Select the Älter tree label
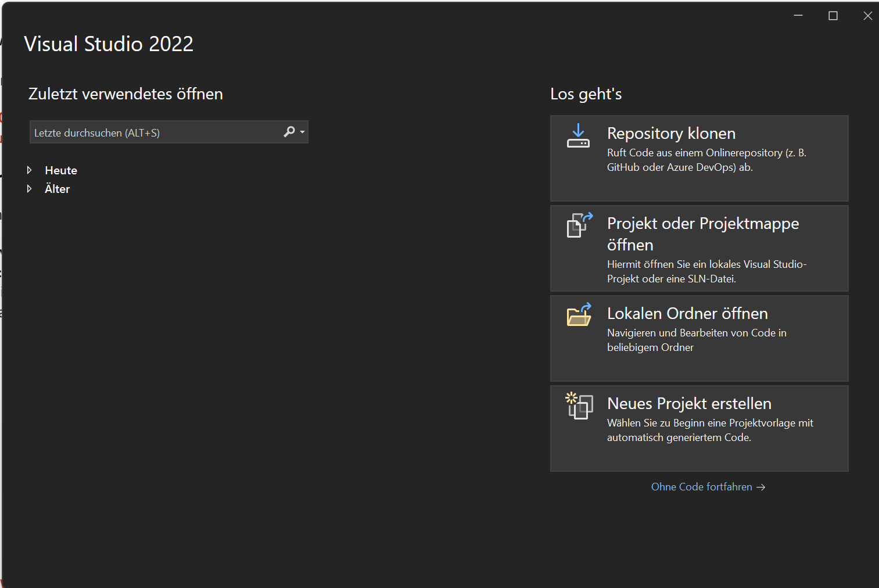This screenshot has width=879, height=588. pyautogui.click(x=57, y=189)
